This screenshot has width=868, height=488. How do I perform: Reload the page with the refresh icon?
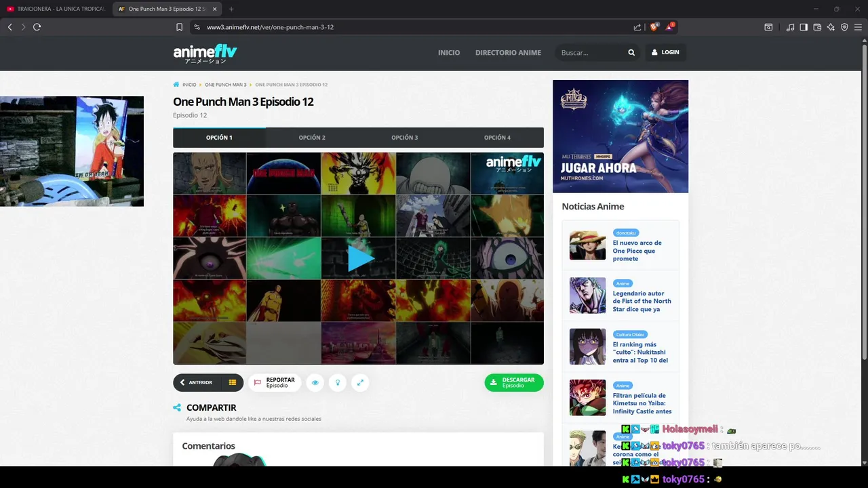coord(37,27)
